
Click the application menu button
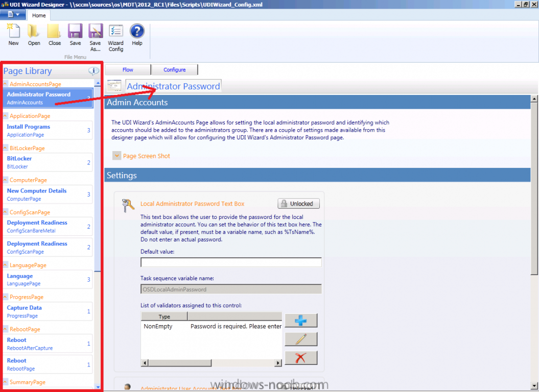point(13,14)
